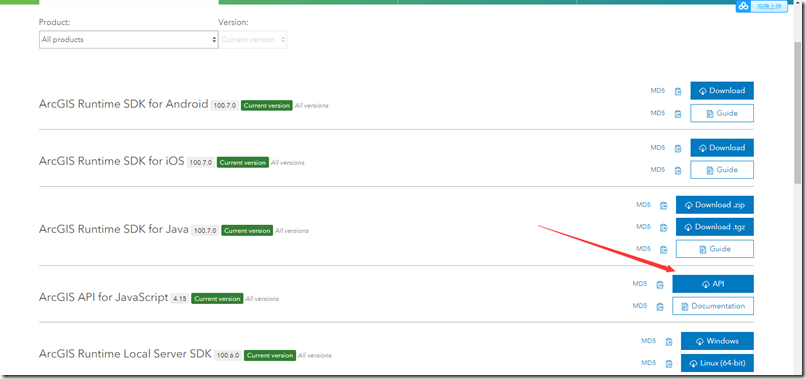Viewport: 806px width, 379px height.
Task: Download ArcGIS Runtime SDK for Android
Action: click(722, 91)
